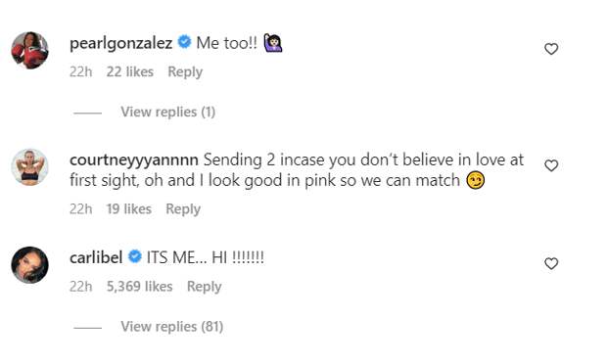Click carlibel verified badge

(x=135, y=256)
